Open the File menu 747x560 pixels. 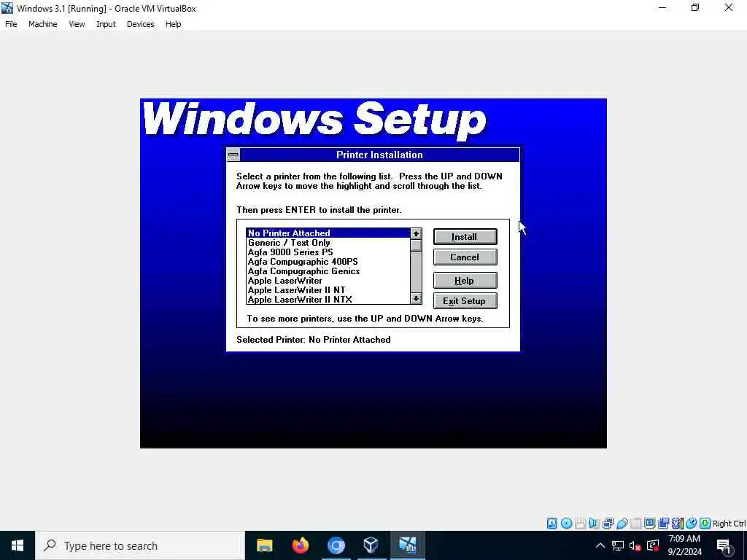click(11, 24)
